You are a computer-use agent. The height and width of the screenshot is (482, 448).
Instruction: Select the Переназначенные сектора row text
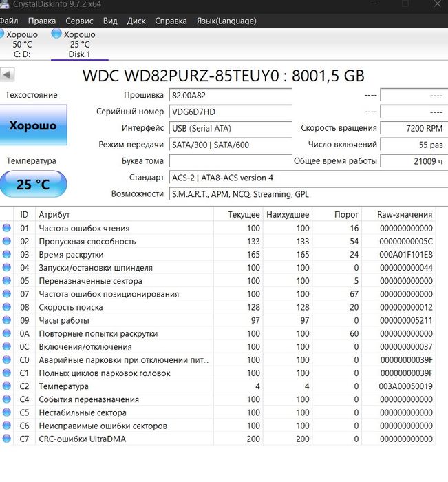(x=90, y=281)
